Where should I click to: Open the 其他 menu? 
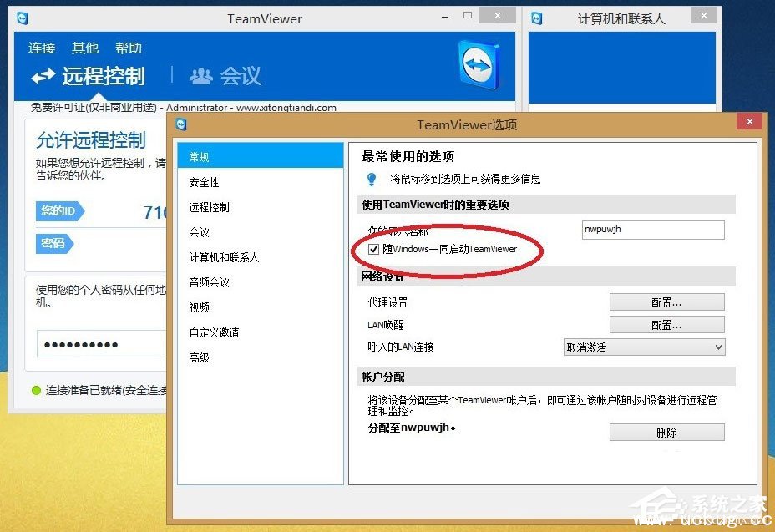click(84, 48)
